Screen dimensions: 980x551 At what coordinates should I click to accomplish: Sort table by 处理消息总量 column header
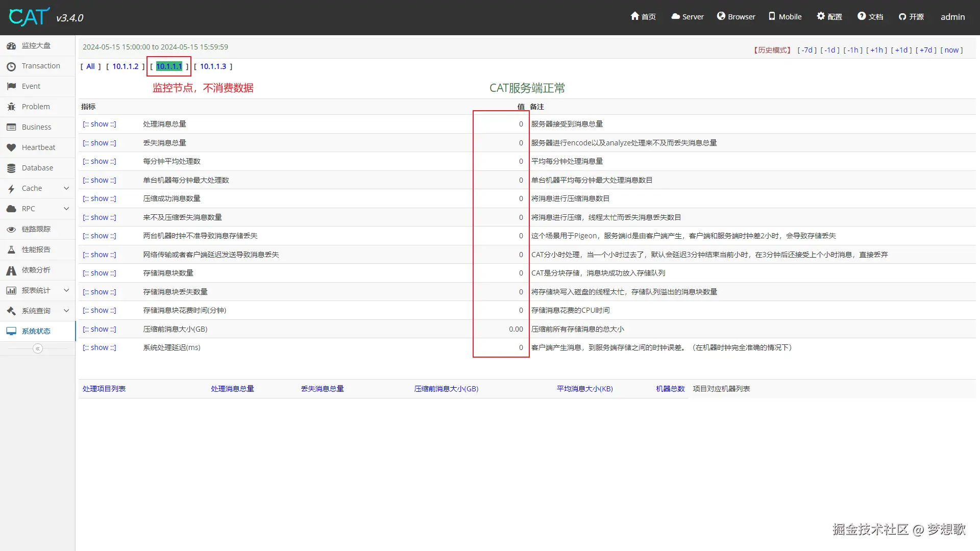(x=232, y=389)
